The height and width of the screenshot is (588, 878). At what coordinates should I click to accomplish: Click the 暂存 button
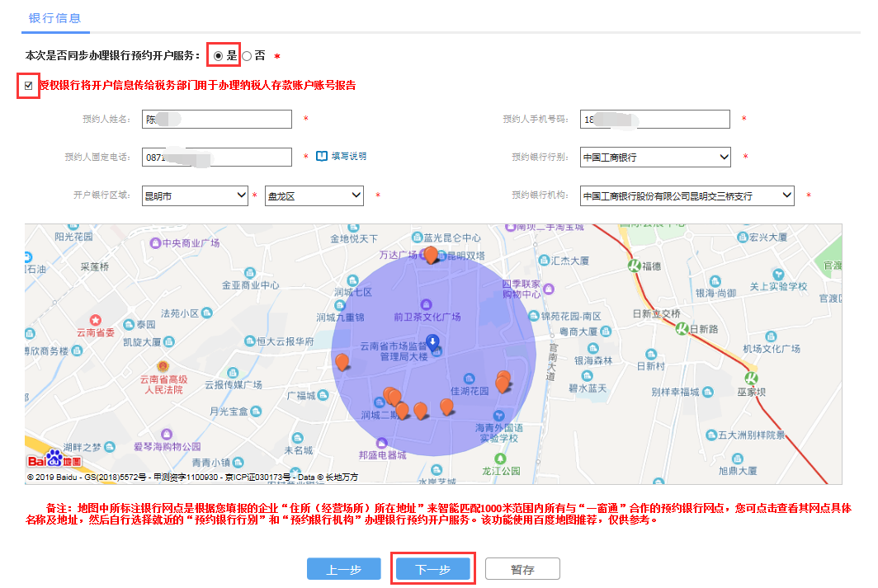(522, 569)
